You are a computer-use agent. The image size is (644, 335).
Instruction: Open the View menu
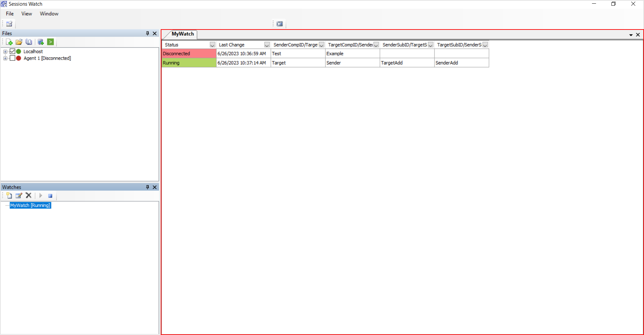pyautogui.click(x=27, y=14)
